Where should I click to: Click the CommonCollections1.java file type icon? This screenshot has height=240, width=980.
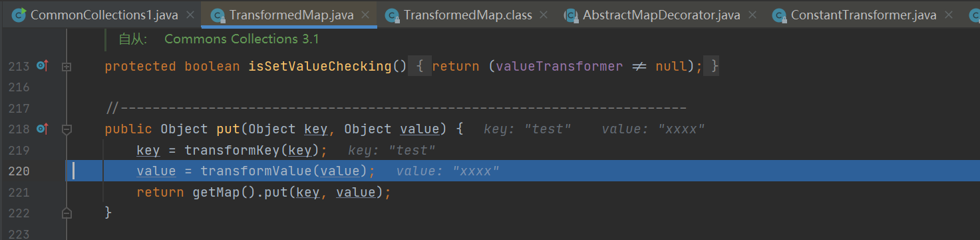[x=19, y=14]
